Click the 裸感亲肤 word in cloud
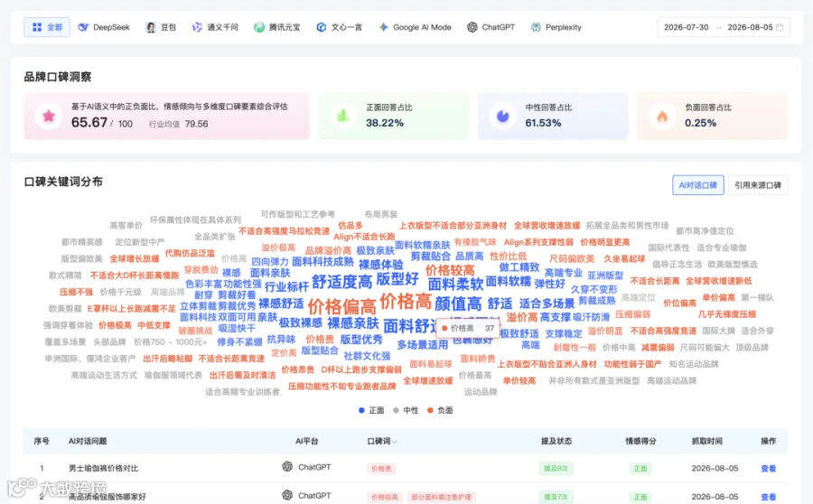 [x=353, y=322]
